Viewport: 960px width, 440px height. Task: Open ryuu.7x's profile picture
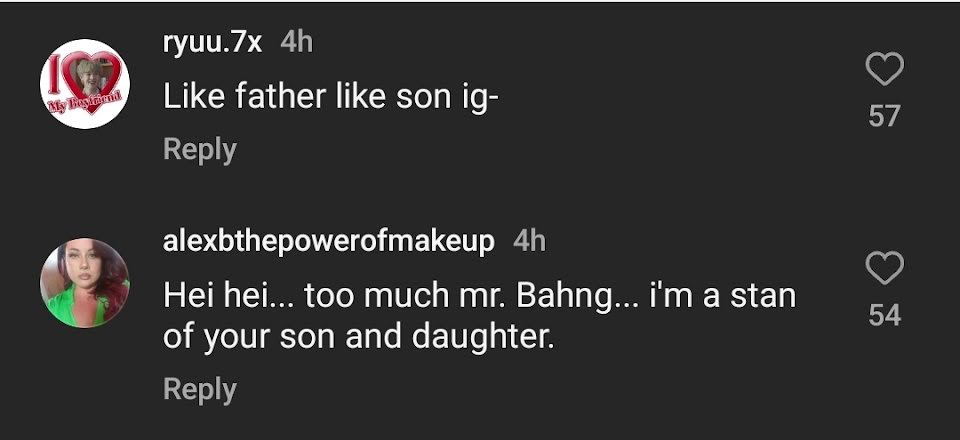coord(85,84)
